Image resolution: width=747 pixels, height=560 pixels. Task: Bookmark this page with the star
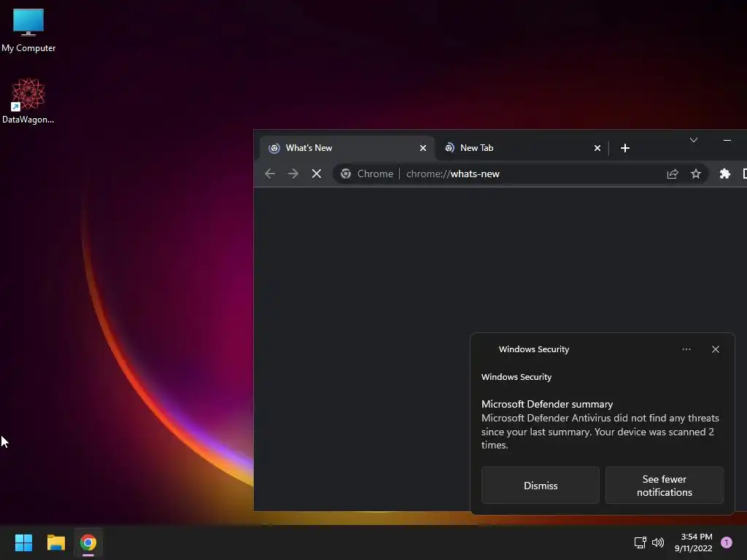[x=695, y=174]
